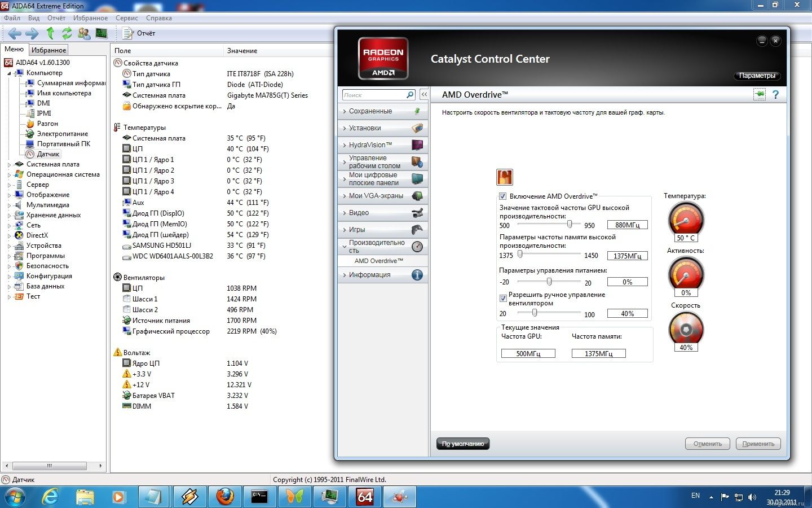Click the Catalyst Control Center taskbar icon
This screenshot has height=508, width=812.
tap(400, 497)
